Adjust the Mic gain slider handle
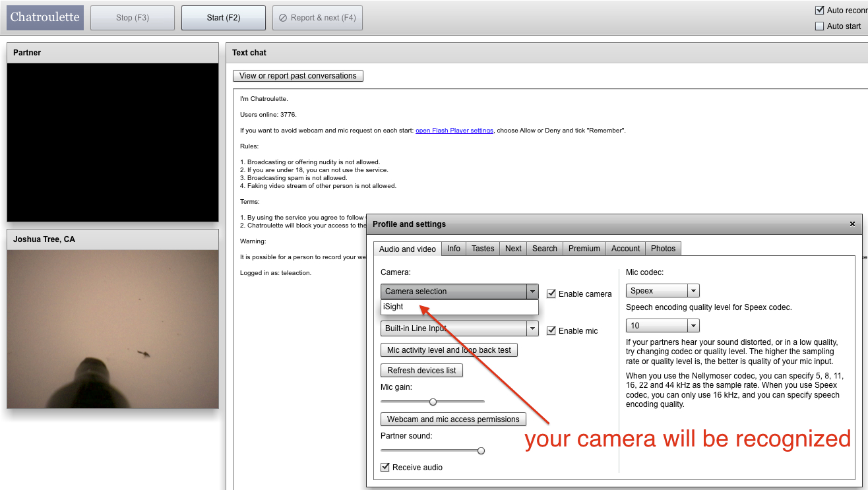 click(433, 402)
